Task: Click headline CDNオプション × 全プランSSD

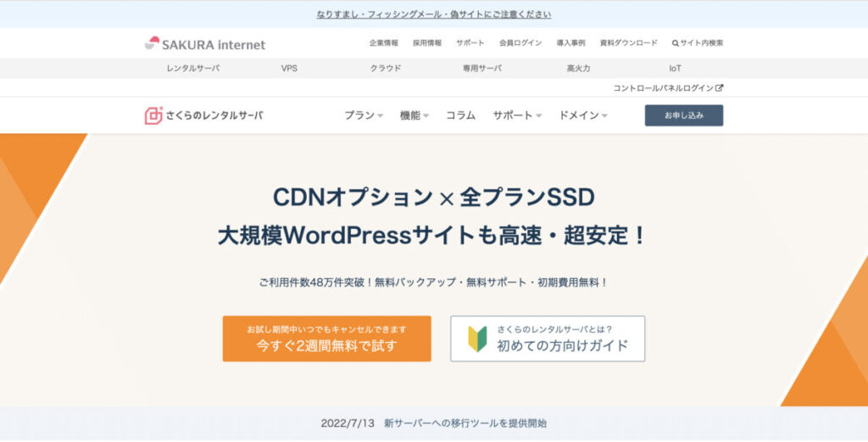Action: [x=433, y=198]
